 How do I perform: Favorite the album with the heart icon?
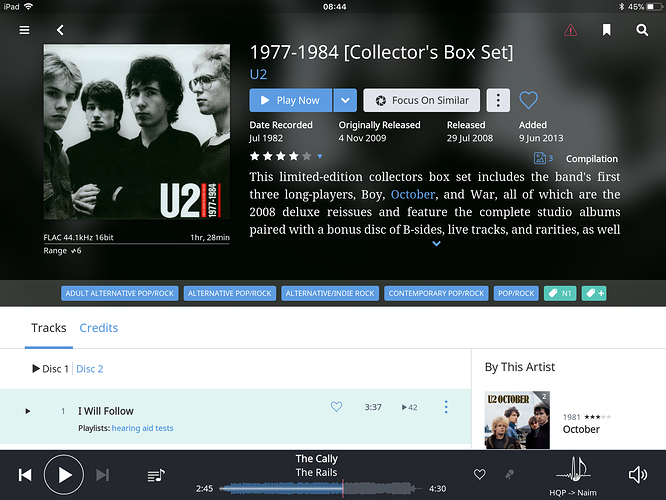528,100
